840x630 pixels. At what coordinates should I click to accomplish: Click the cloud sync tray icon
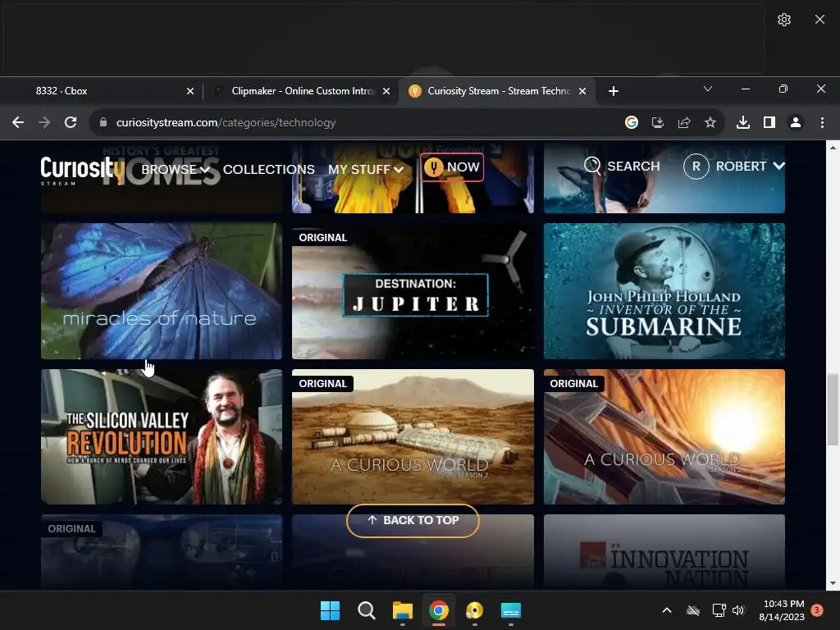693,610
